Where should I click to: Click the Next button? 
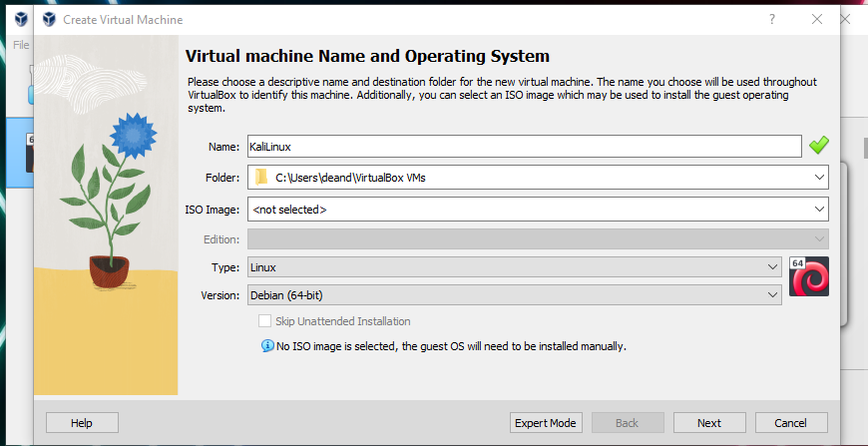coord(709,423)
